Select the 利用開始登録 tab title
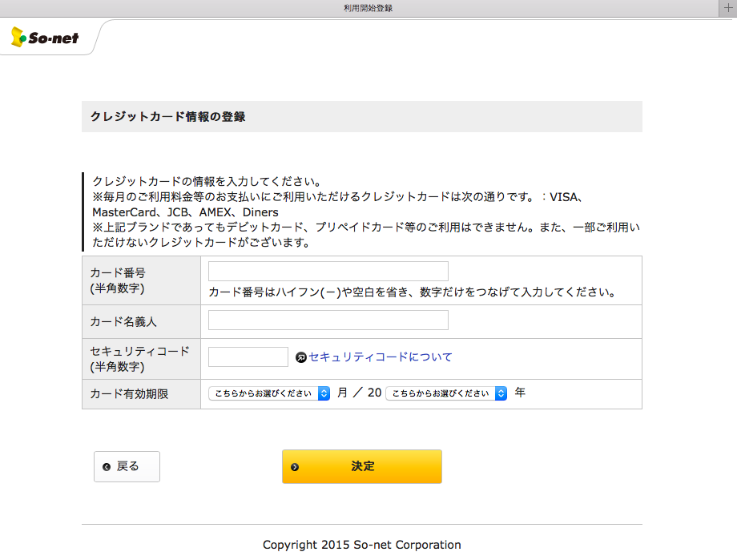The height and width of the screenshot is (560, 737). coord(368,8)
